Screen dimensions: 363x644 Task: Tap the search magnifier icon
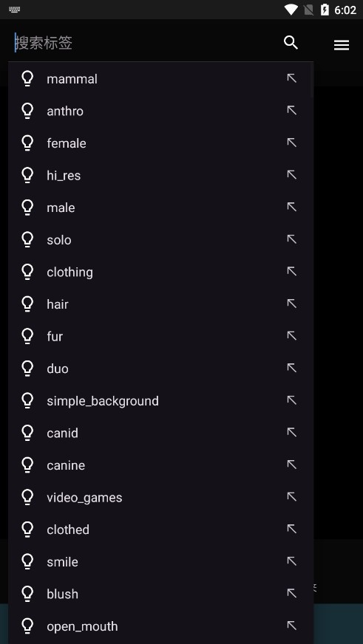[291, 43]
